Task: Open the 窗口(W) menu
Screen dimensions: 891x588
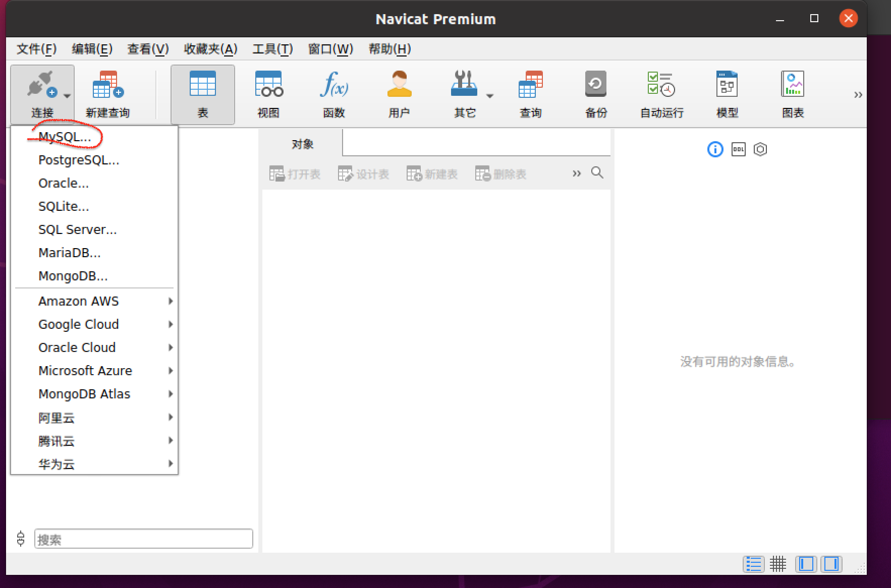Action: click(330, 49)
